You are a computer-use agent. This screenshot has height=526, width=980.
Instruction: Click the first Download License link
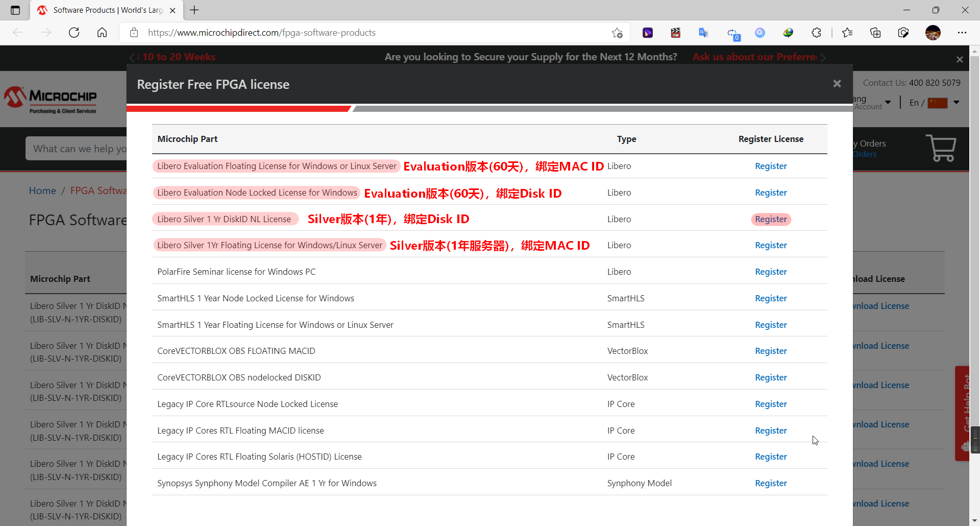(881, 306)
